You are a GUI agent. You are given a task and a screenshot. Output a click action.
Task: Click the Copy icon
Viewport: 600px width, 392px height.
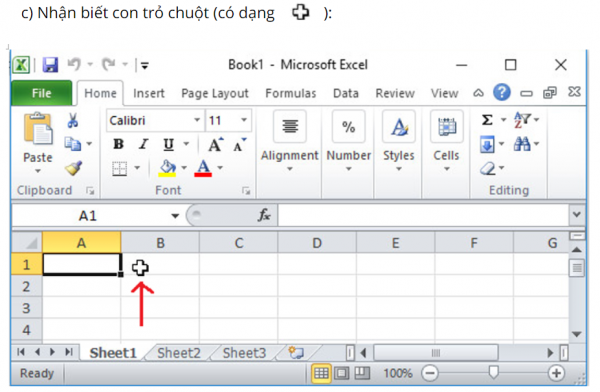72,144
